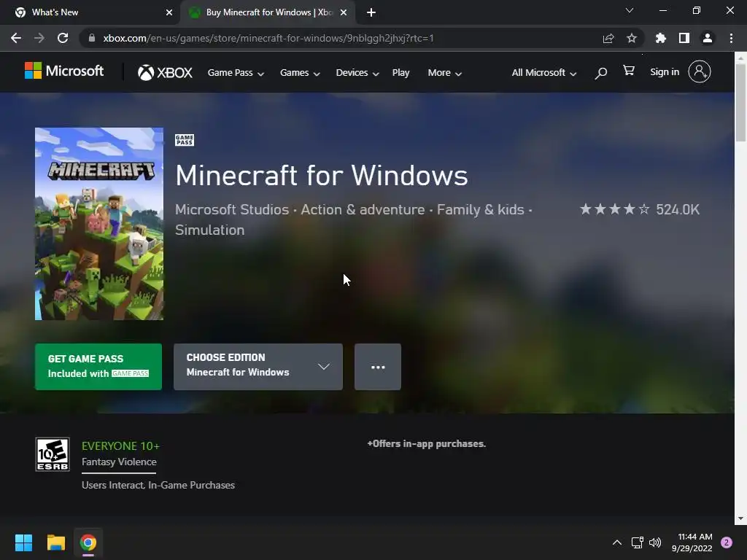Screen dimensions: 747x560
Task: Open Microsoft Studios publisher link
Action: (x=231, y=209)
